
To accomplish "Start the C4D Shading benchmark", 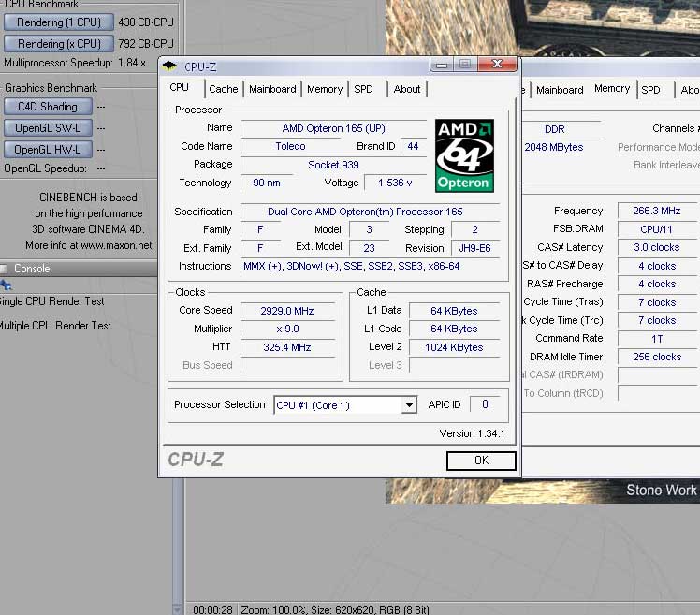I will pos(48,107).
